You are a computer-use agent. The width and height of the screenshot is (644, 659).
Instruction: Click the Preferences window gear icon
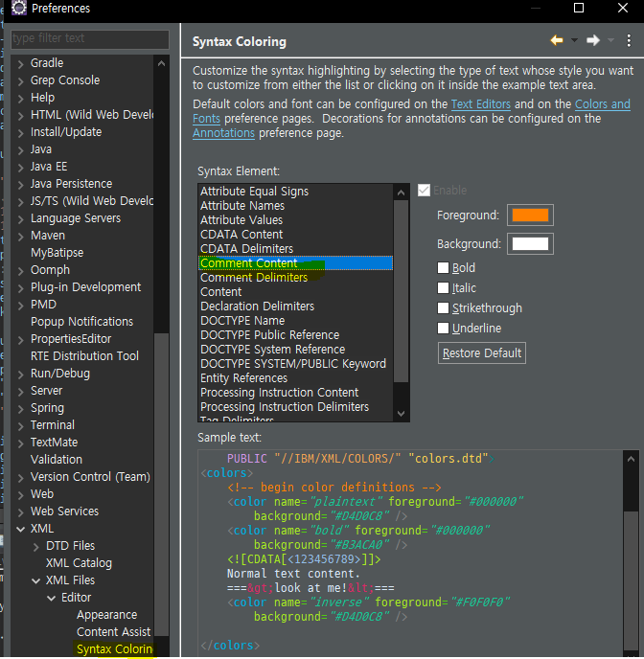(18, 8)
